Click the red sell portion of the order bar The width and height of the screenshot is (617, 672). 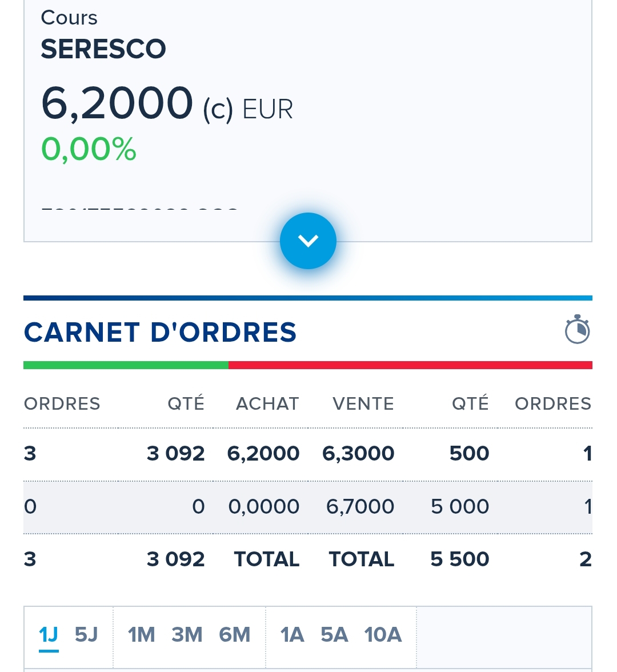410,365
